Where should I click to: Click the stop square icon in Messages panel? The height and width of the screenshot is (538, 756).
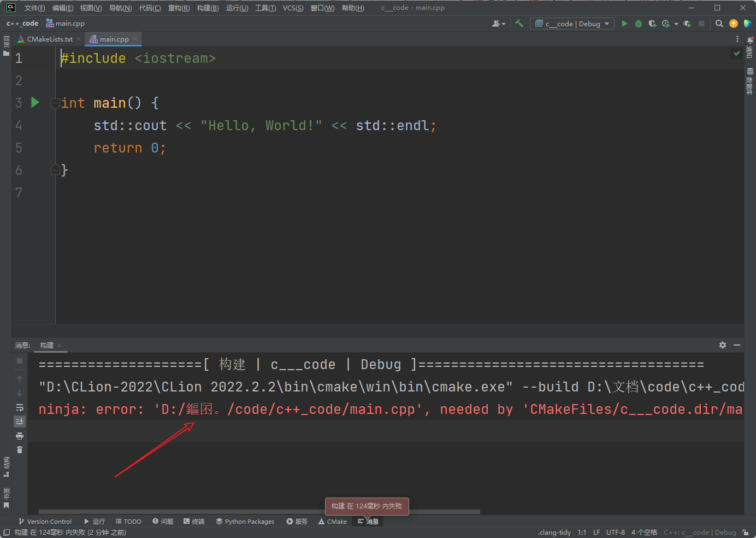click(20, 361)
